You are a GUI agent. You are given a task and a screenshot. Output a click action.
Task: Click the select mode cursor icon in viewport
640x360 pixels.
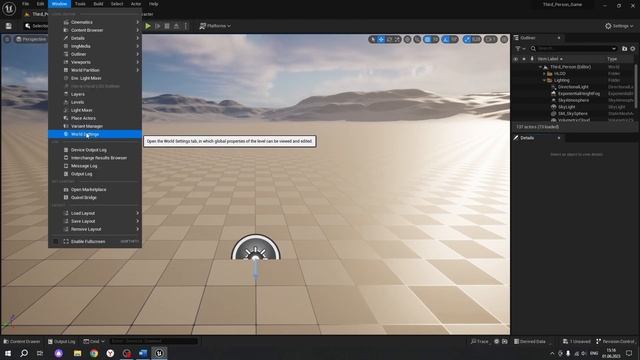pyautogui.click(x=372, y=39)
